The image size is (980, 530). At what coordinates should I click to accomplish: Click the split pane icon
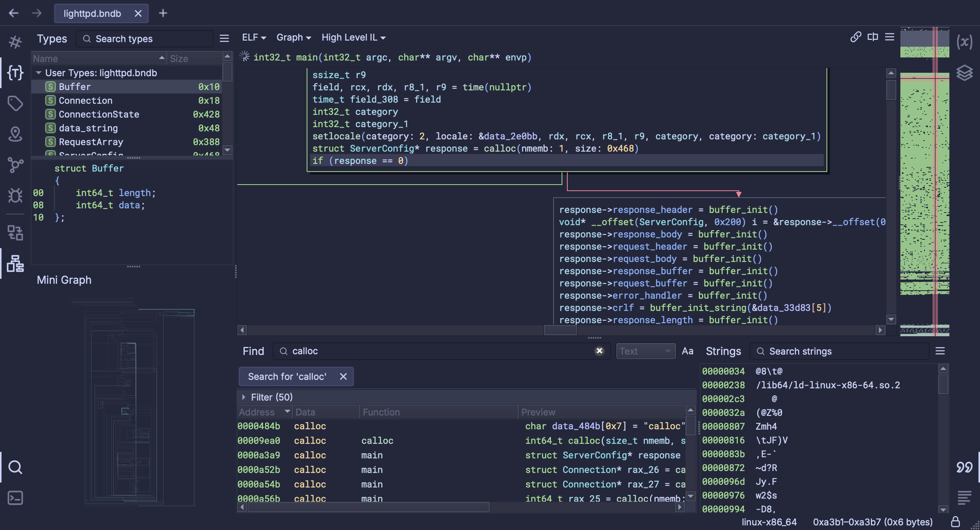tap(873, 37)
